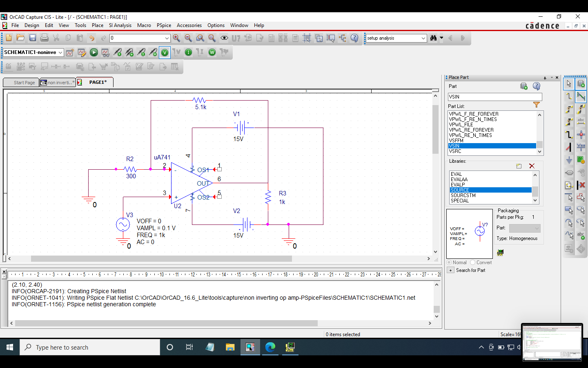
Task: Place a voltage marker probe
Action: (117, 52)
